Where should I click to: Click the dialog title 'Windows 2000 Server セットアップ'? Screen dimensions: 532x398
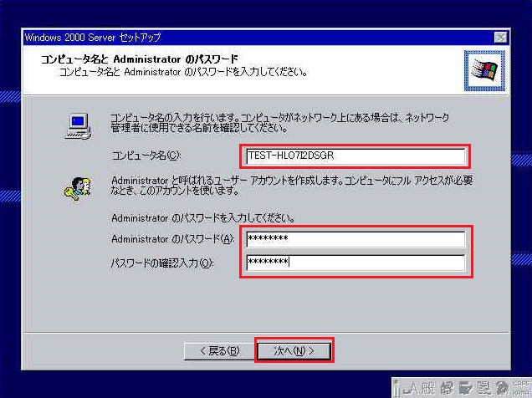point(92,38)
